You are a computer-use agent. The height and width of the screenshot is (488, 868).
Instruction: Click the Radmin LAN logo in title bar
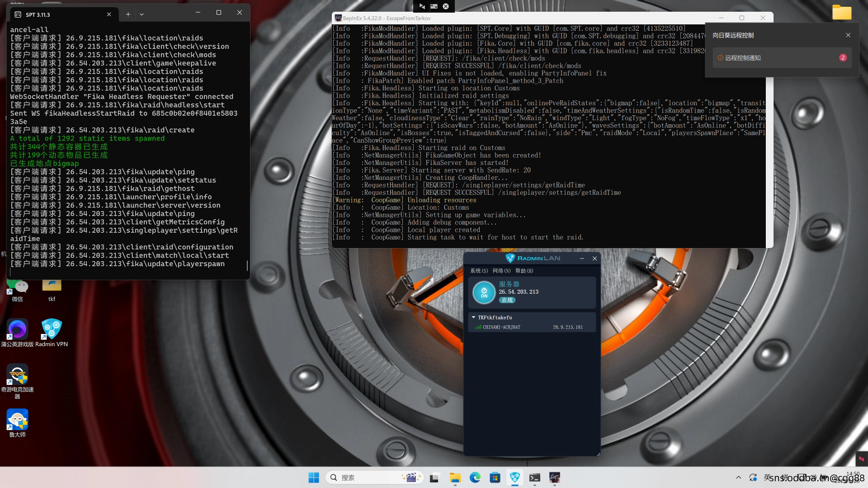tap(533, 258)
